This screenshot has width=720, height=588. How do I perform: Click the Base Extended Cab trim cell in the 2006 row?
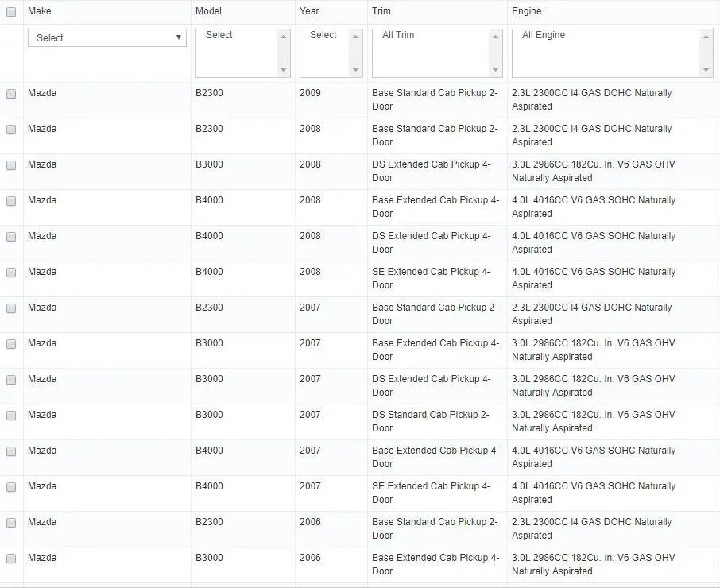(x=435, y=565)
